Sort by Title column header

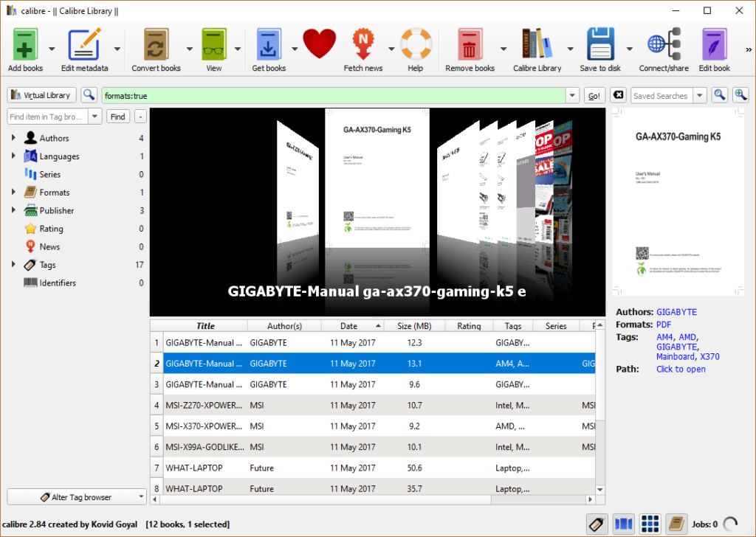tap(205, 325)
